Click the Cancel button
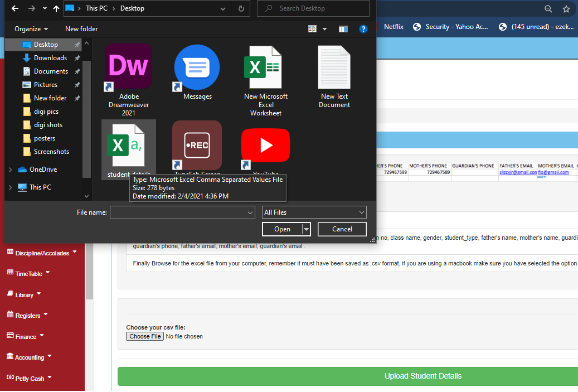The height and width of the screenshot is (392, 578). click(x=342, y=229)
